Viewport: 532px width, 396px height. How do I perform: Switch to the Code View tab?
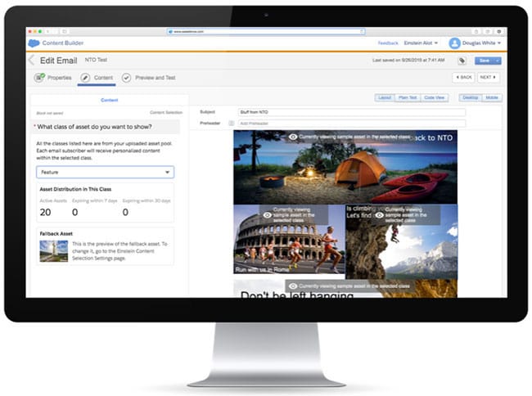pos(434,97)
